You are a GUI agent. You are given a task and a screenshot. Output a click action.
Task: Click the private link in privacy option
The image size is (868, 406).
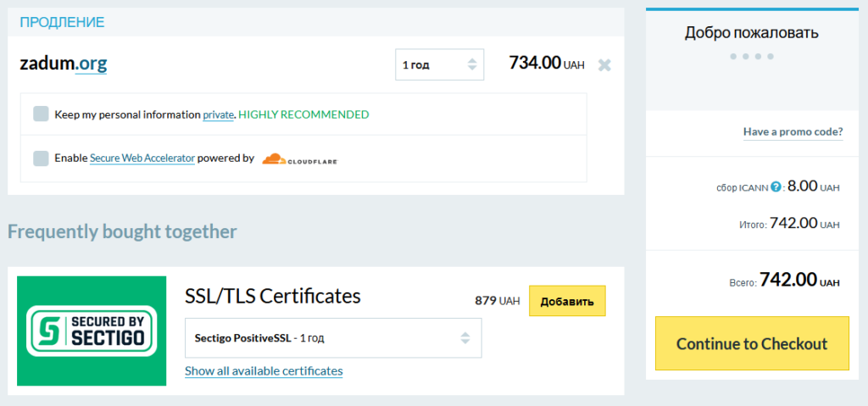(x=218, y=114)
